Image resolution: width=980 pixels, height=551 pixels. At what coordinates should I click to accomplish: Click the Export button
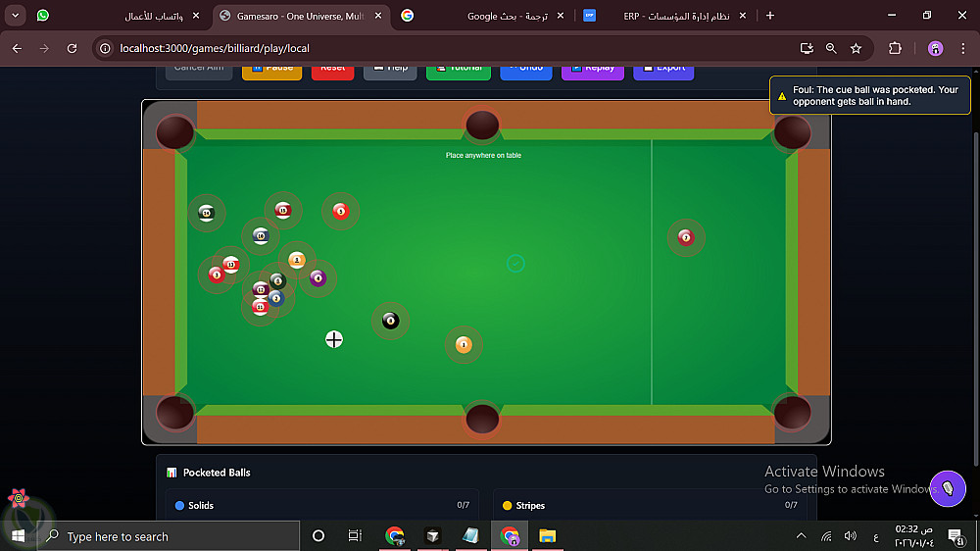coord(663,71)
